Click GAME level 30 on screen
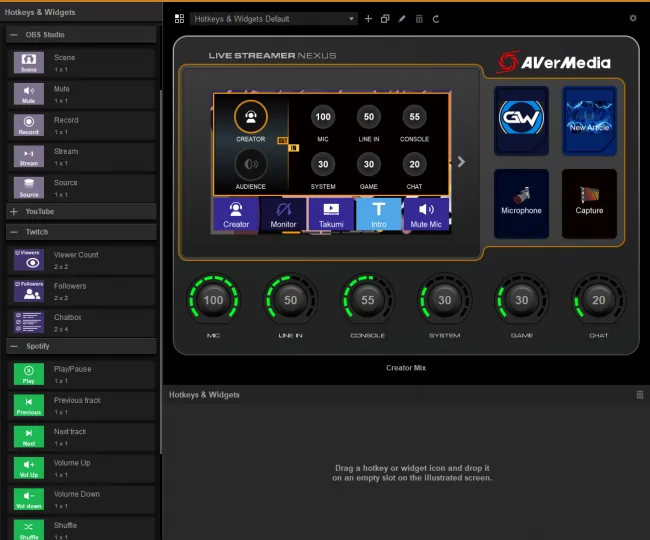The image size is (650, 540). (369, 165)
